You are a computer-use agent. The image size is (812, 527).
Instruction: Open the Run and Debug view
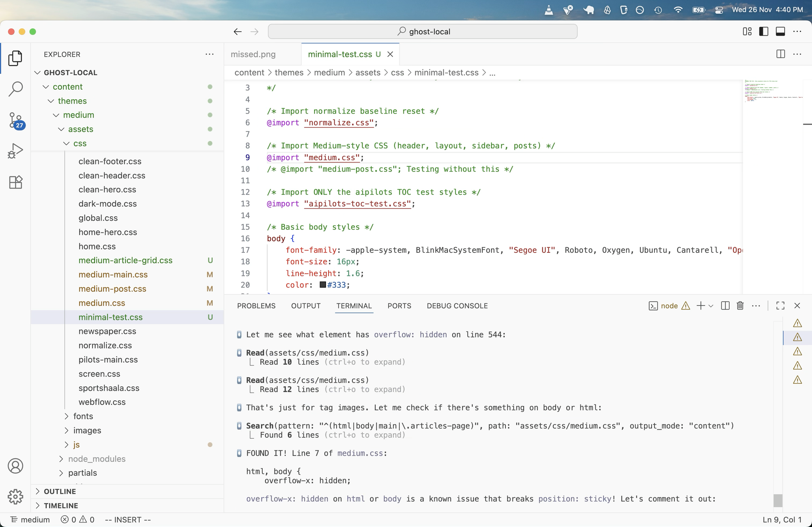pos(15,151)
